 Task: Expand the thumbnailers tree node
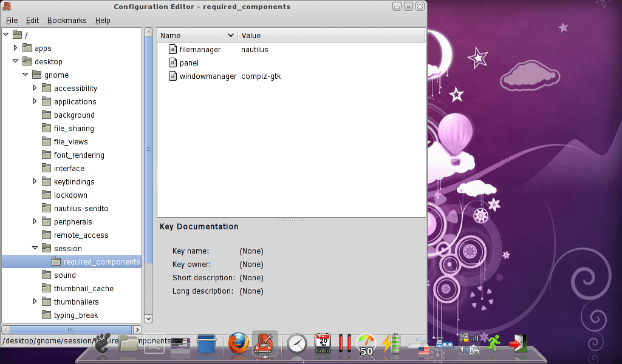pyautogui.click(x=35, y=302)
